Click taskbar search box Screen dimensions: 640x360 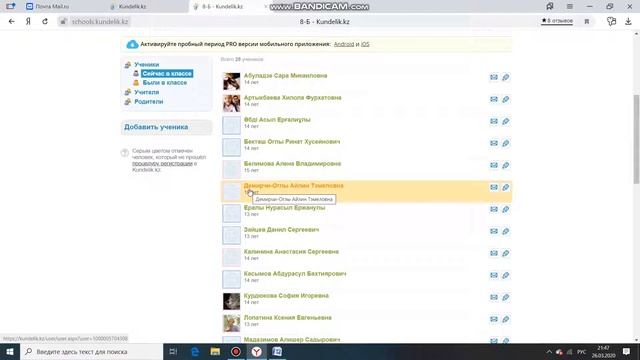tap(91, 351)
